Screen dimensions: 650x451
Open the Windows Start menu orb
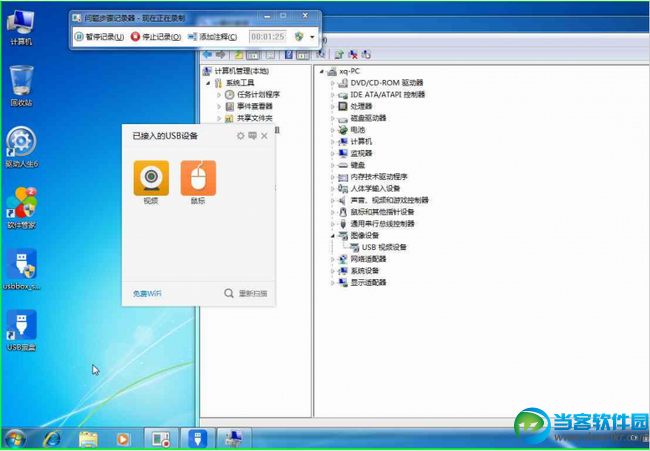point(14,439)
